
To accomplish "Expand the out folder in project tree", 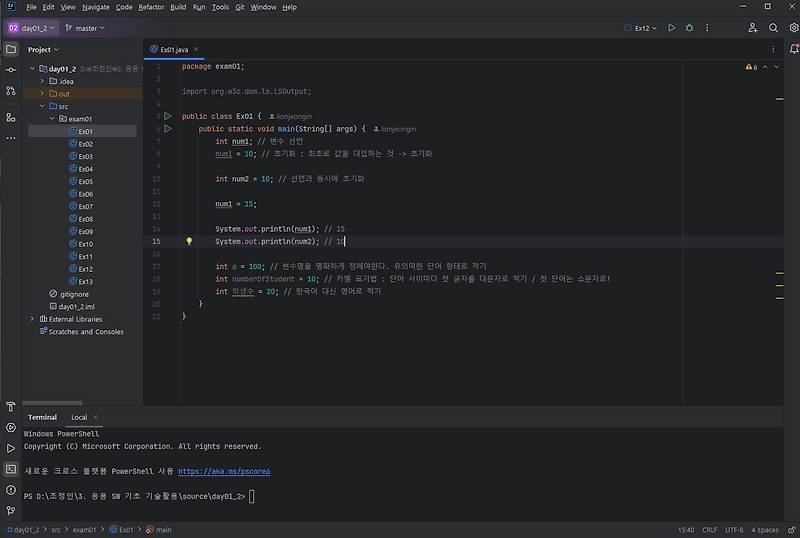I will pyautogui.click(x=42, y=94).
